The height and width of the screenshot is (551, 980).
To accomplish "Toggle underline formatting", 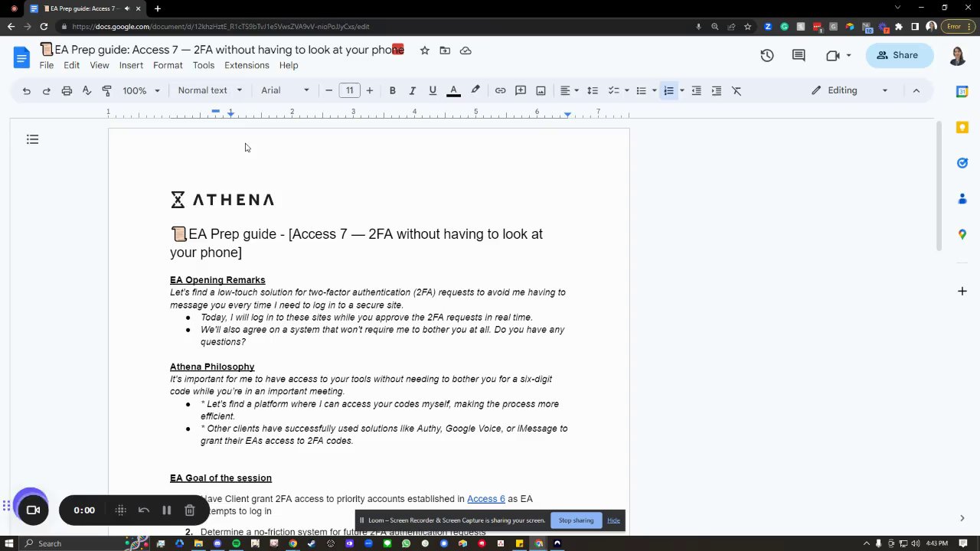I will tap(433, 90).
